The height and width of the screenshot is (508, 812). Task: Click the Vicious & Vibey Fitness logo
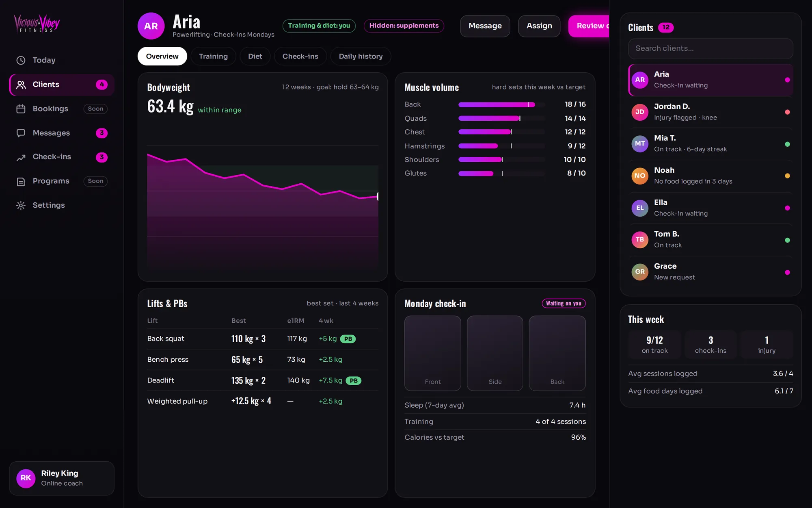coord(37,23)
